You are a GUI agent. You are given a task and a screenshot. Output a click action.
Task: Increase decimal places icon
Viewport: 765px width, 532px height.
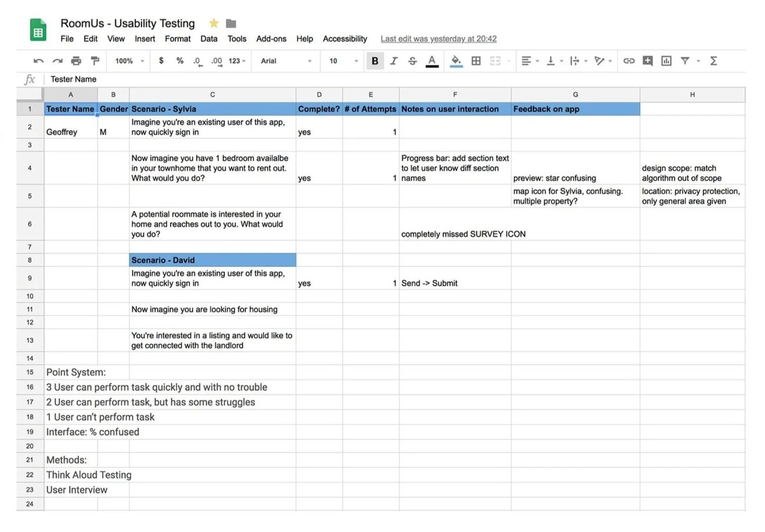pos(217,61)
